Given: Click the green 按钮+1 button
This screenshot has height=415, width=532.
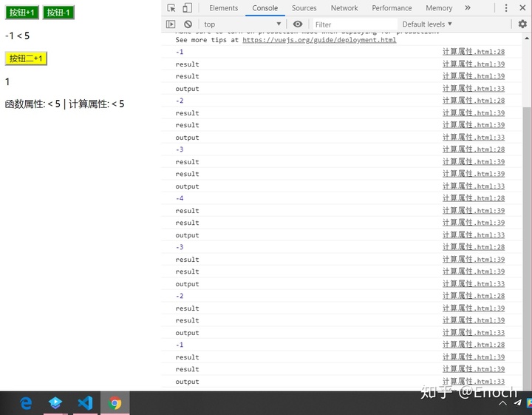Looking at the screenshot, I should coord(22,13).
